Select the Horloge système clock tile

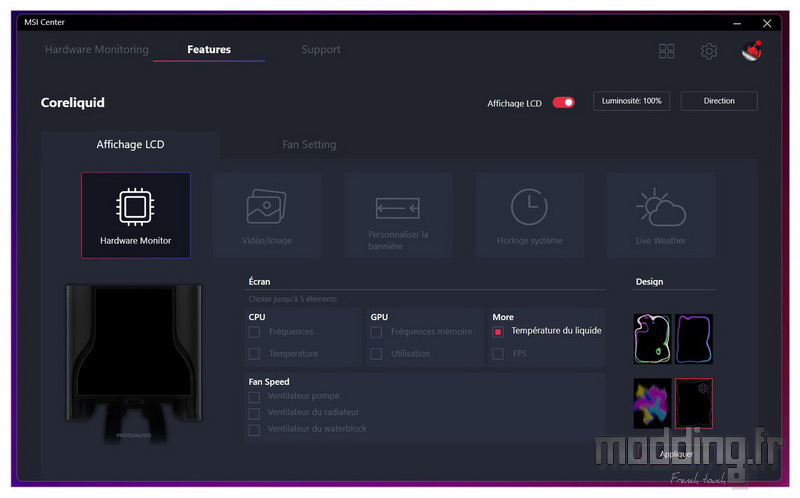click(x=530, y=215)
